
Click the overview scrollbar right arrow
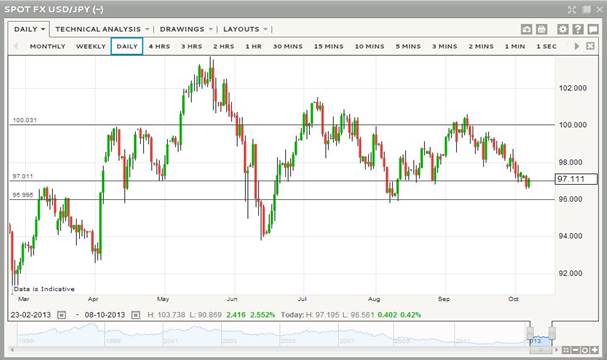click(557, 350)
